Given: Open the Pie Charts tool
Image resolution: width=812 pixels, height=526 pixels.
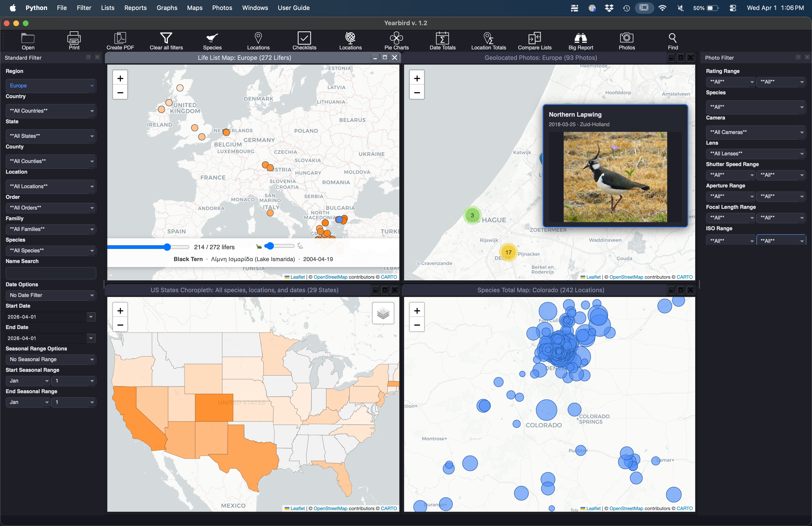Looking at the screenshot, I should pyautogui.click(x=397, y=41).
